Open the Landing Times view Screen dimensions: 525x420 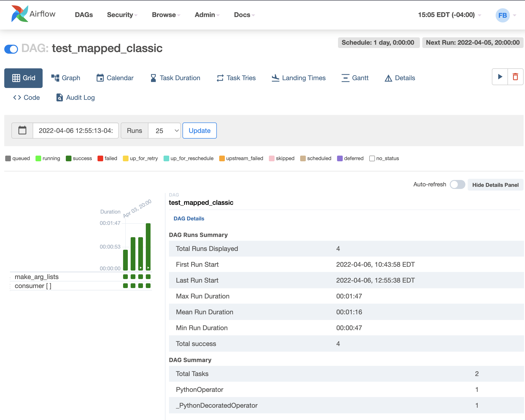pos(298,78)
